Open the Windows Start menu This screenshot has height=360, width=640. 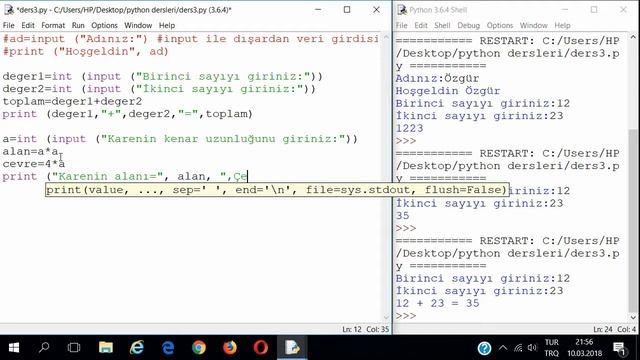(x=14, y=347)
